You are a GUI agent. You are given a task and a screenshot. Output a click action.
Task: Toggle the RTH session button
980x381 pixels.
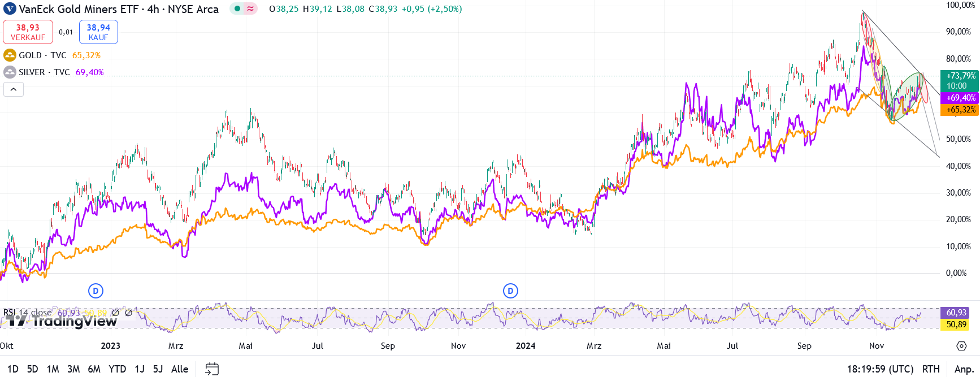click(931, 369)
